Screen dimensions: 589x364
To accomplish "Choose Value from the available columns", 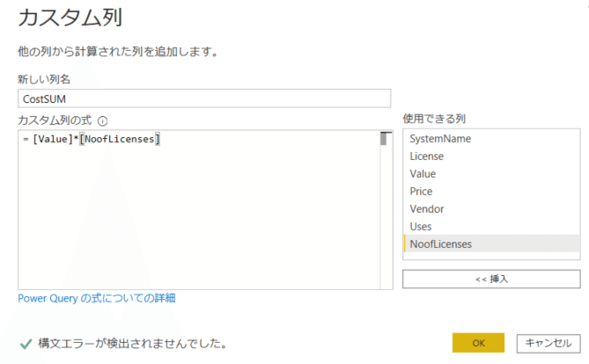I will [423, 174].
